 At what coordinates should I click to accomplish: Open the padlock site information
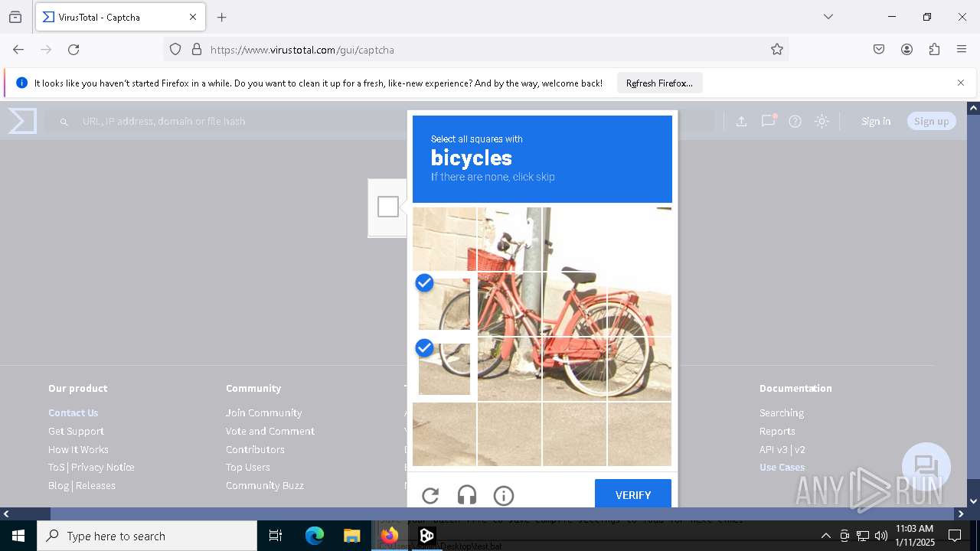point(197,50)
